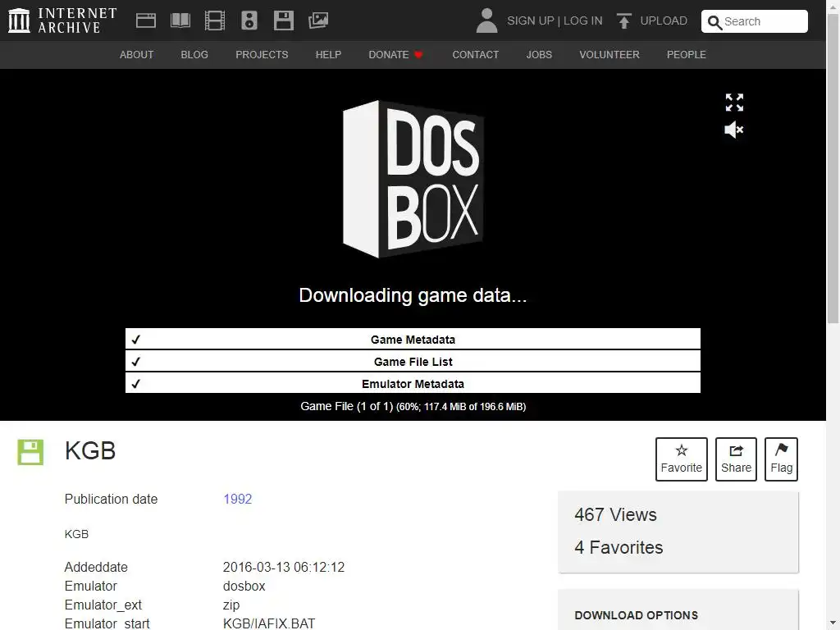Screen dimensions: 840x630
Task: Open the ABOUT menu item
Action: [137, 55]
